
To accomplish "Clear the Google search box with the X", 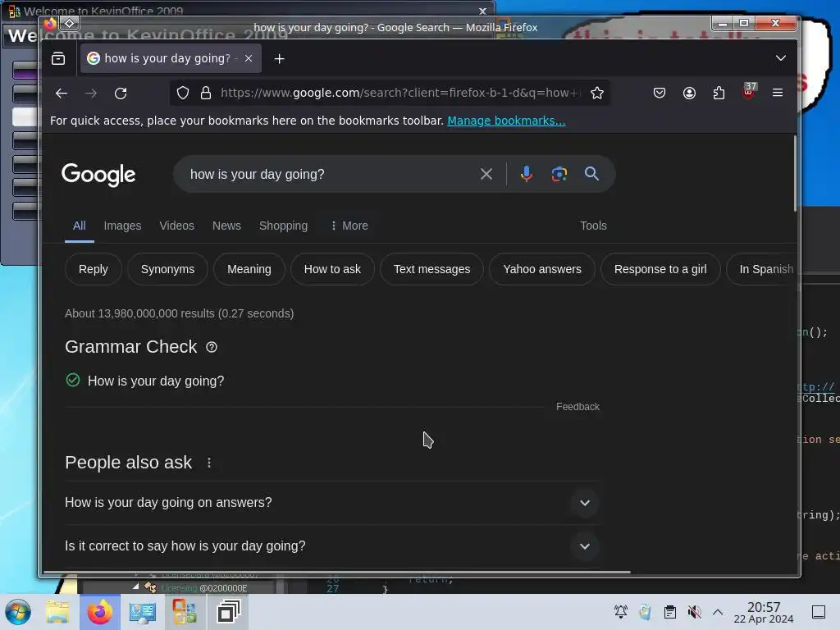I will [x=486, y=174].
